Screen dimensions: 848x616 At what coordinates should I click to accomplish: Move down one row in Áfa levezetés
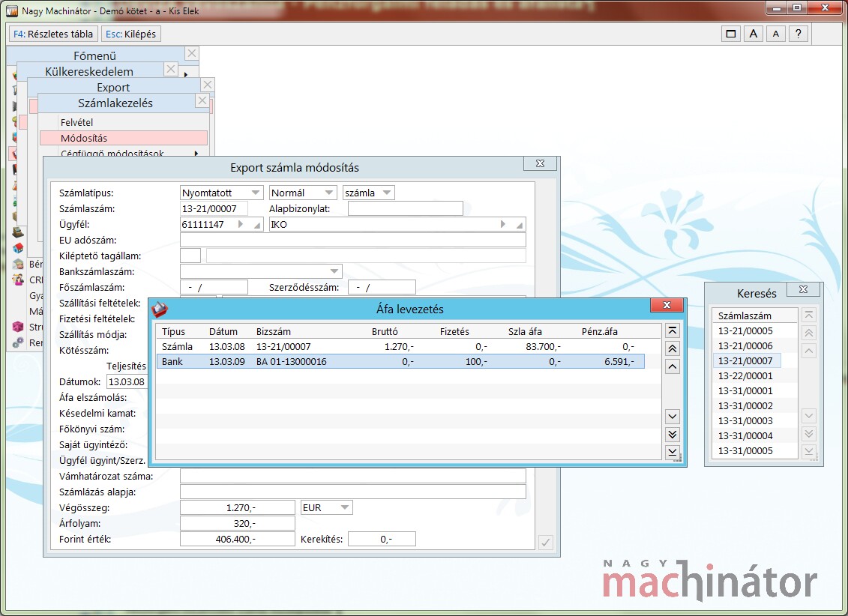pos(673,417)
